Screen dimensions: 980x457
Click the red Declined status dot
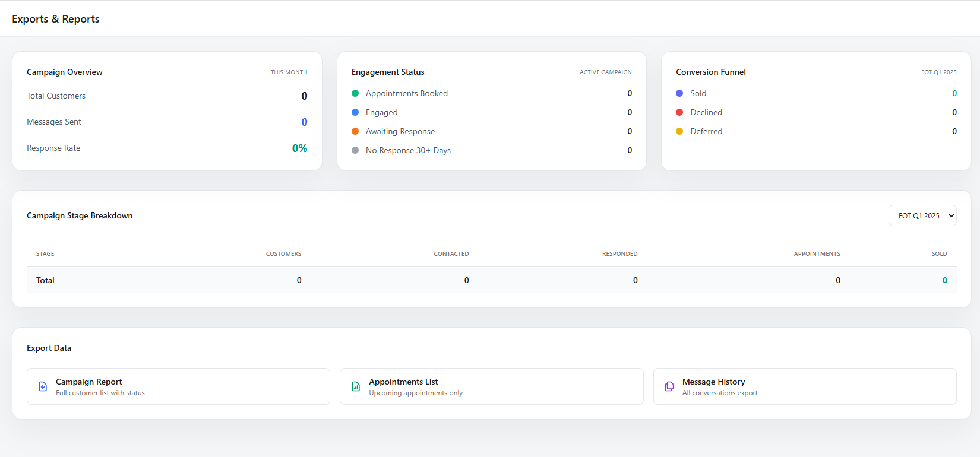(x=679, y=112)
